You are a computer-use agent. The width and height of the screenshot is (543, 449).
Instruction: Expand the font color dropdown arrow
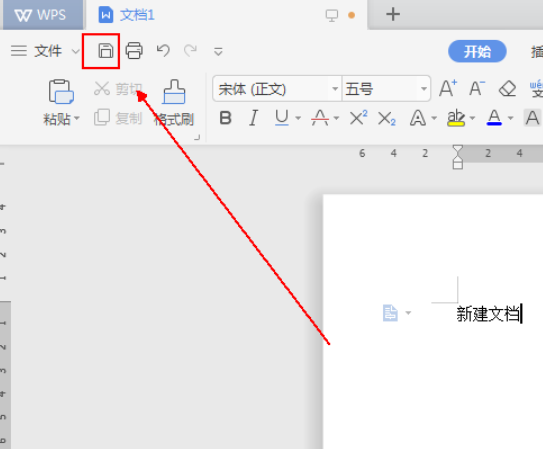510,118
